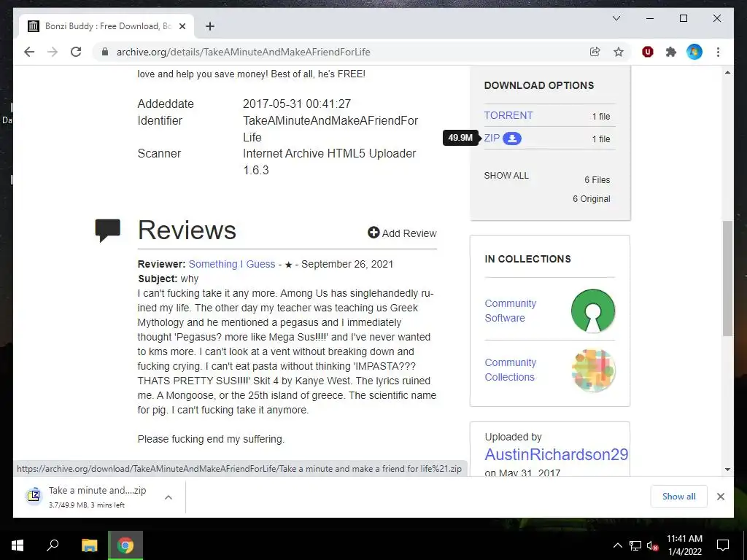Image resolution: width=747 pixels, height=560 pixels.
Task: Click the Add Review button
Action: point(402,233)
